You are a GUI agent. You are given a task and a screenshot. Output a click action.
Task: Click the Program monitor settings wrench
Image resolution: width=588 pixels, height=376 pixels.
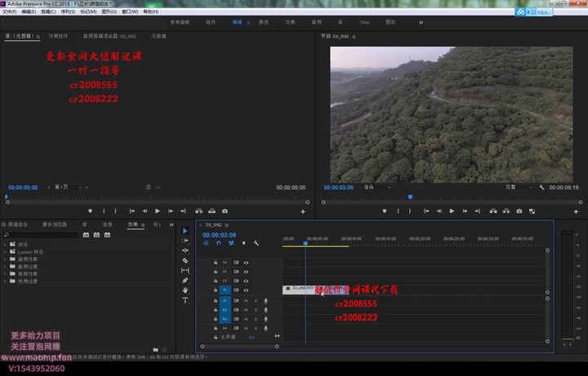tap(541, 188)
